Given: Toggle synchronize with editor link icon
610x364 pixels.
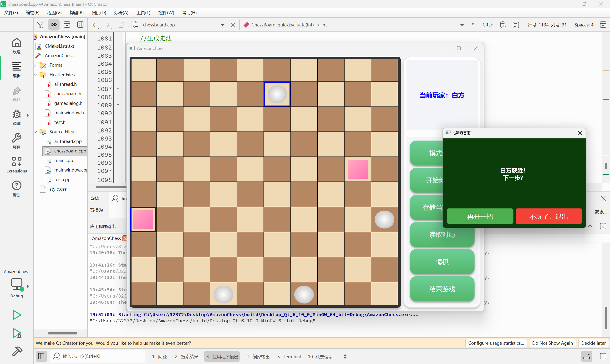Looking at the screenshot, I should click(x=54, y=25).
